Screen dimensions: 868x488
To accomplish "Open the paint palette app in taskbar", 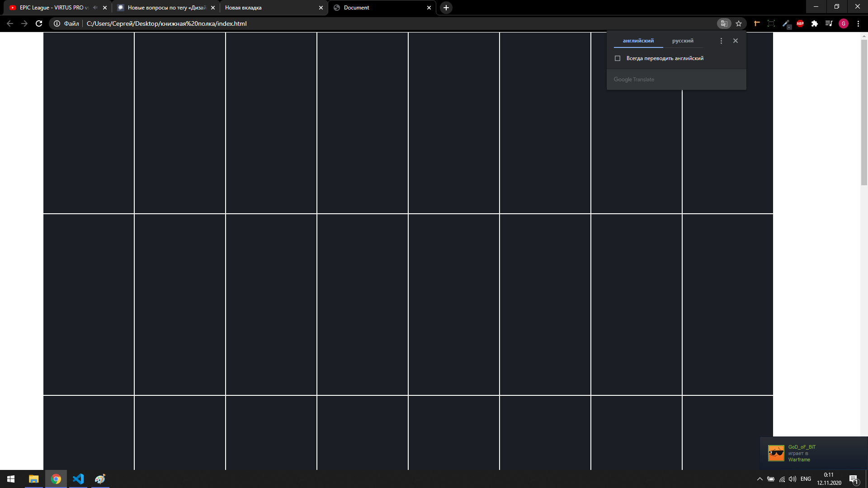I will point(100,479).
